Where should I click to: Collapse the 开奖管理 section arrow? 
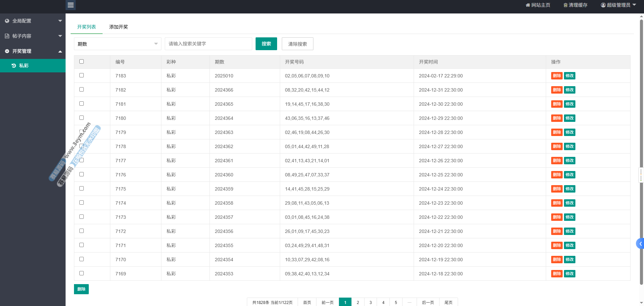pyautogui.click(x=60, y=52)
